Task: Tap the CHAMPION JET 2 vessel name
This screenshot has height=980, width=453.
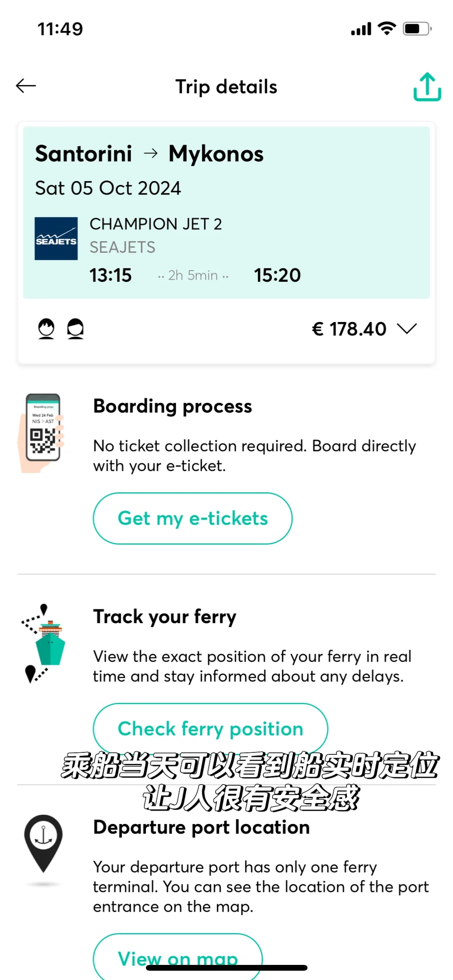Action: coord(156,224)
